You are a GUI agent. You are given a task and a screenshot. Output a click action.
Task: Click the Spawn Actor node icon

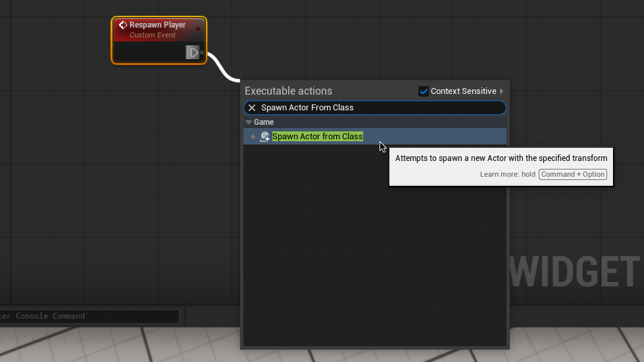click(264, 137)
